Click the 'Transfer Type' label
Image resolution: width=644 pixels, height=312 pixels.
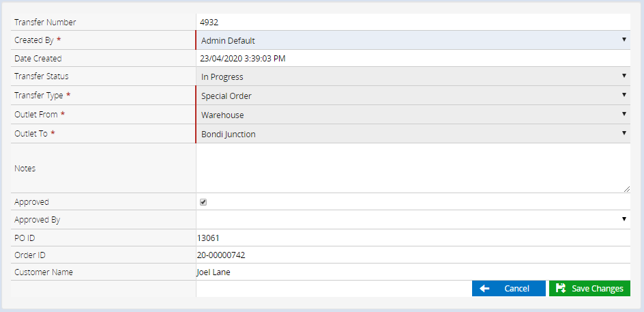point(39,96)
